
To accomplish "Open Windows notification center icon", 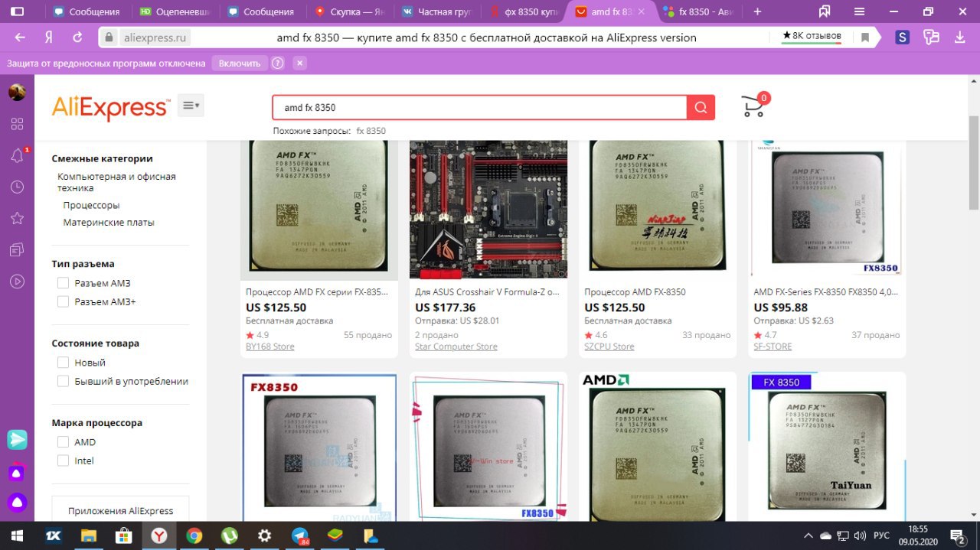I will 958,535.
